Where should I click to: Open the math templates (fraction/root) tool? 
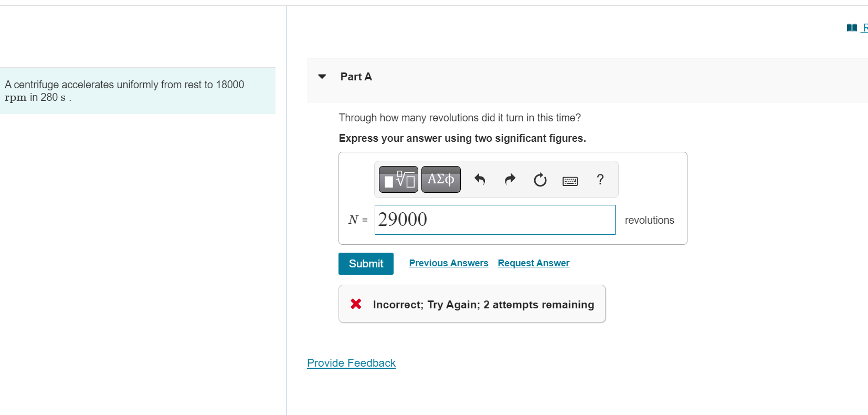(x=398, y=180)
